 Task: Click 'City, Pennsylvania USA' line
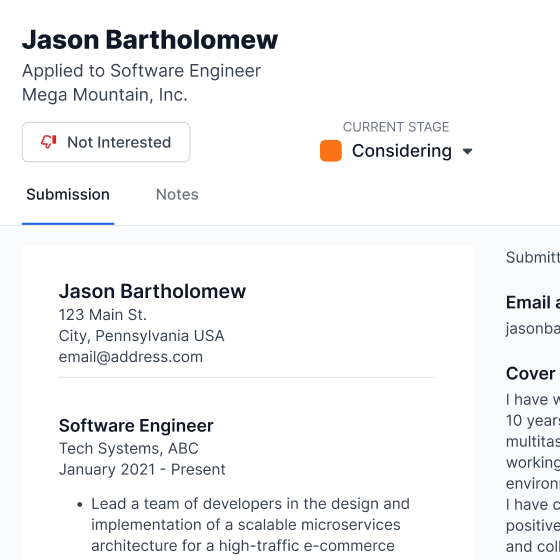click(141, 336)
